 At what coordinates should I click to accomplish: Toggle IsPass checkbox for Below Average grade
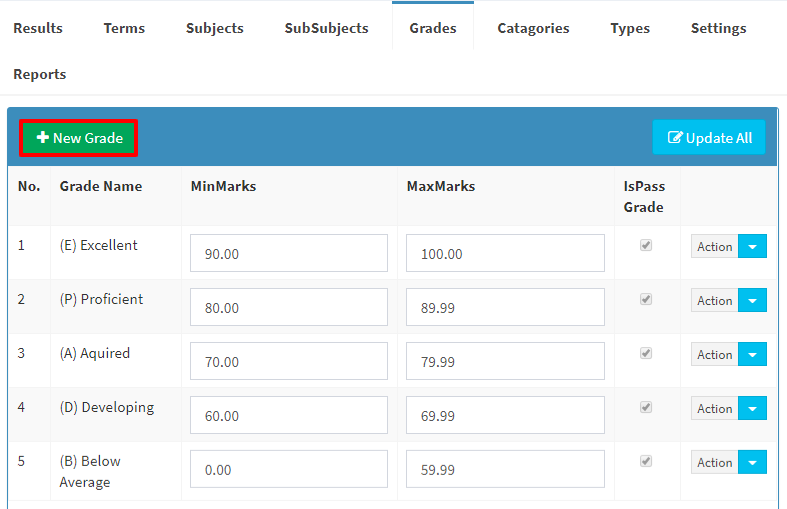(646, 461)
